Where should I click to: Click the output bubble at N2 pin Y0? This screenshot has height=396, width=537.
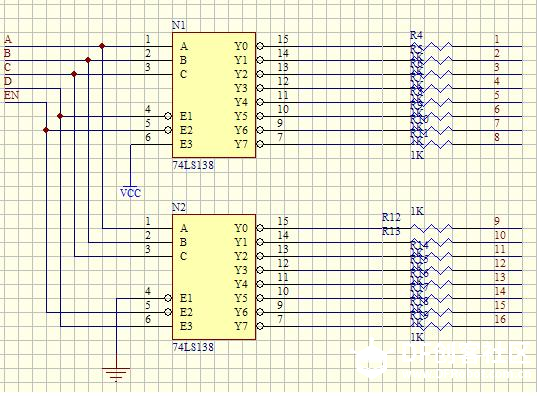click(260, 228)
